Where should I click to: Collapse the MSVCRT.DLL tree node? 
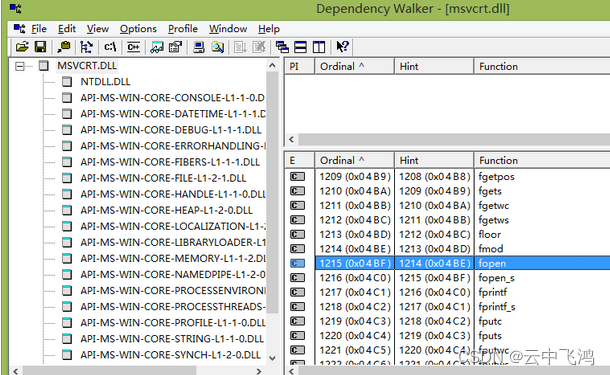pos(19,66)
